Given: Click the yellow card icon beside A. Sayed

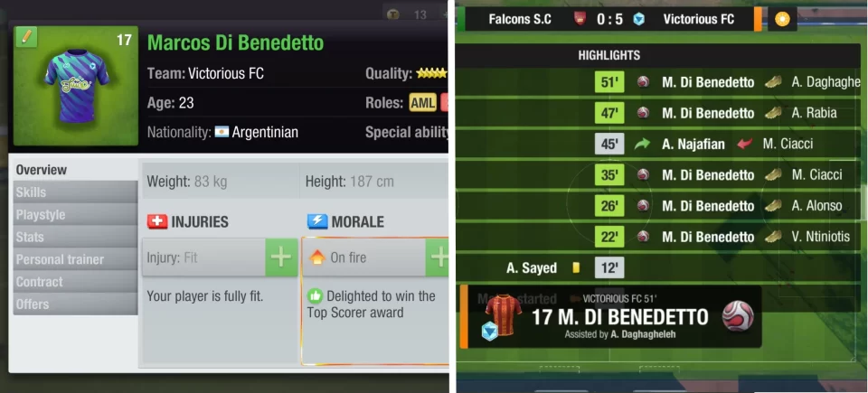Looking at the screenshot, I should 576,268.
